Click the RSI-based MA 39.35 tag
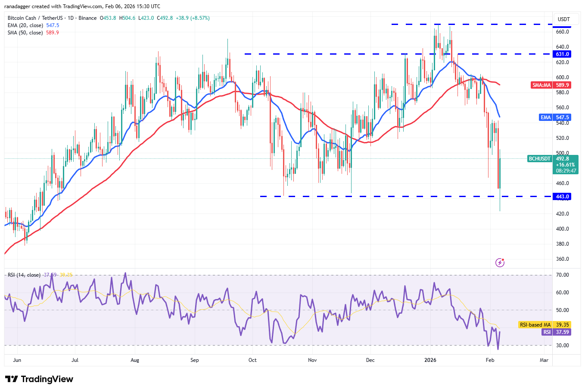585x392 pixels. 545,325
